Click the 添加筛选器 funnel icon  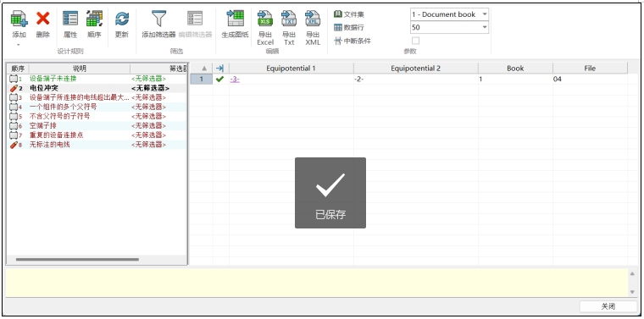[x=159, y=19]
